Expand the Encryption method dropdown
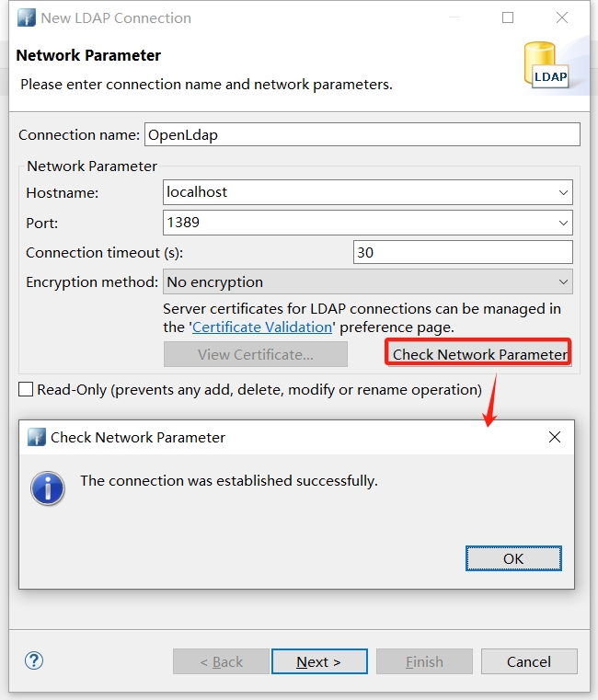598x700 pixels. tap(563, 282)
